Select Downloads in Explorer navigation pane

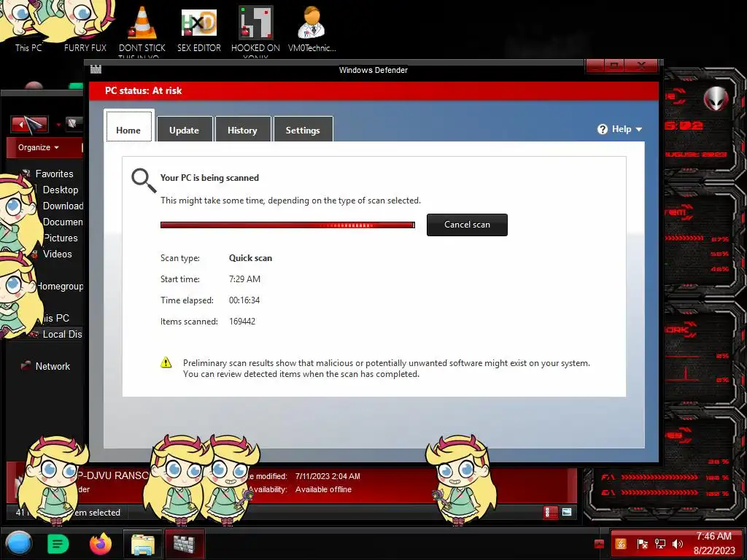click(63, 206)
